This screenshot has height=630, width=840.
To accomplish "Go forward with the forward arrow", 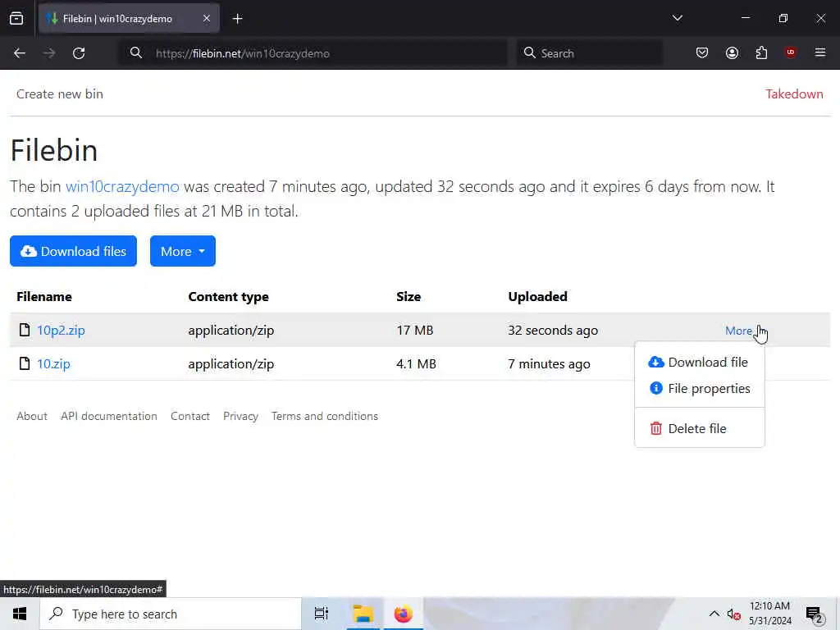I will tap(49, 53).
